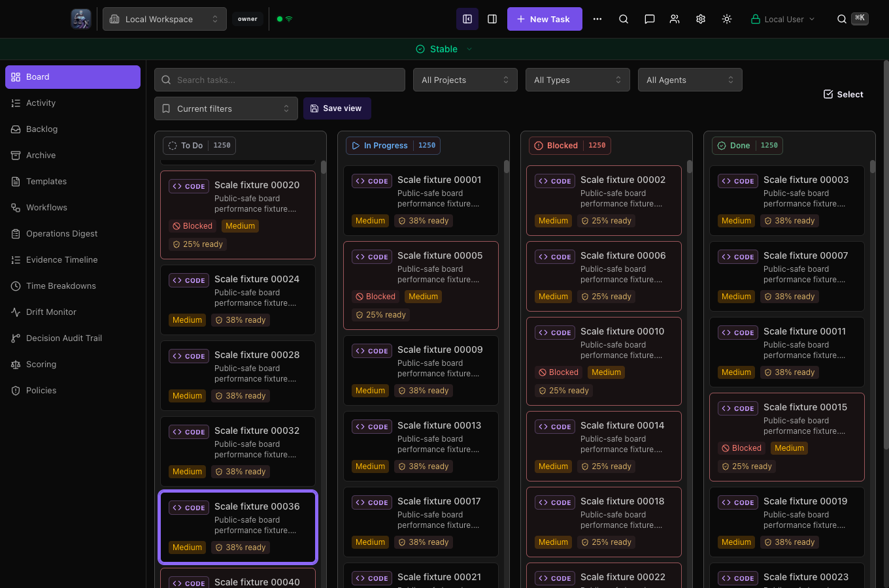The width and height of the screenshot is (889, 588).
Task: Toggle the light/dark theme sun icon
Action: 727,19
